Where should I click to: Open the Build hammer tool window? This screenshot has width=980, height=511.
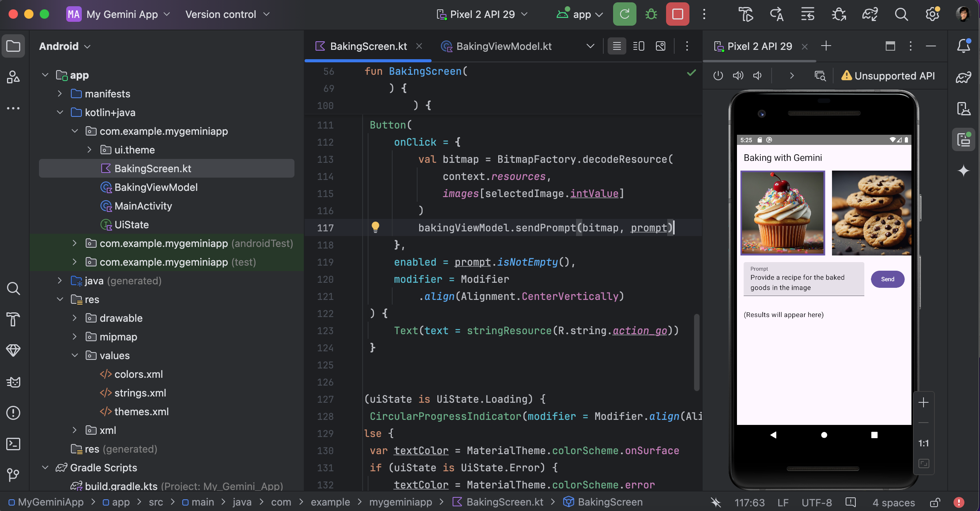[13, 319]
